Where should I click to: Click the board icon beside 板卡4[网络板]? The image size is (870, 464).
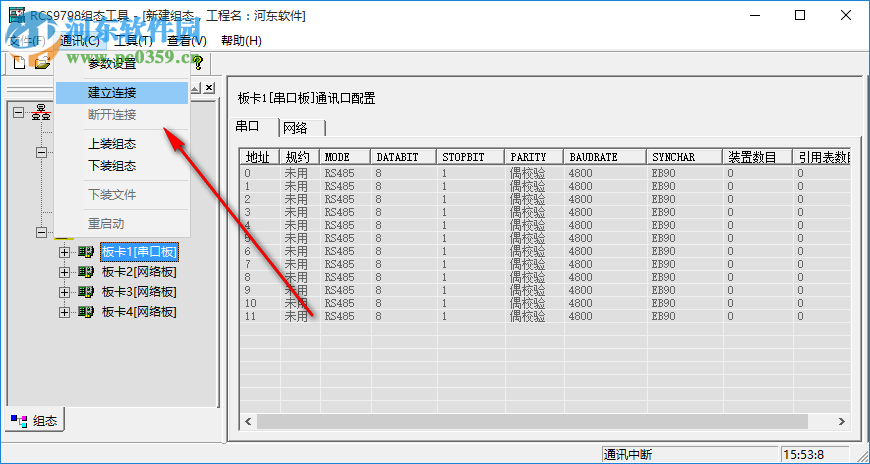coord(85,312)
